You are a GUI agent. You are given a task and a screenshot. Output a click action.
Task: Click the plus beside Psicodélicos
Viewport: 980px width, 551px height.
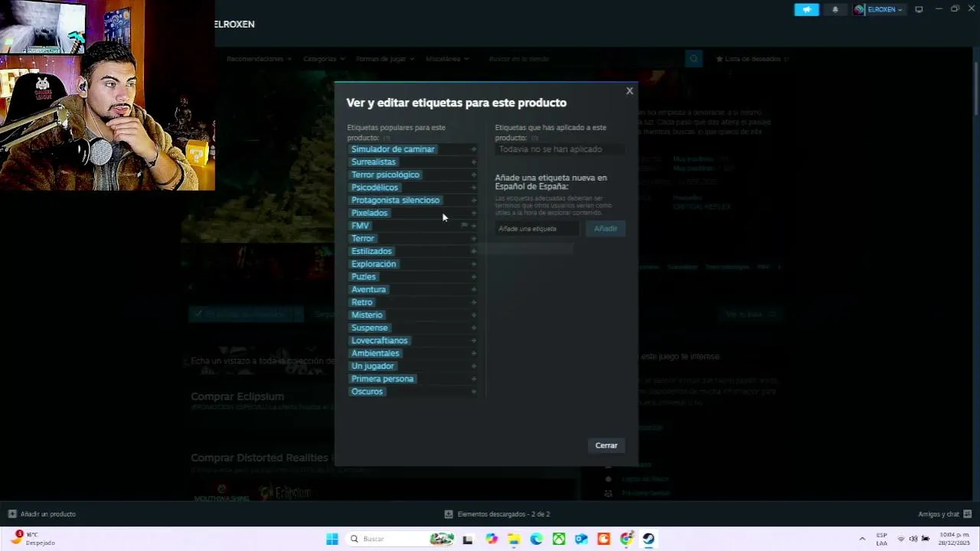click(x=474, y=187)
